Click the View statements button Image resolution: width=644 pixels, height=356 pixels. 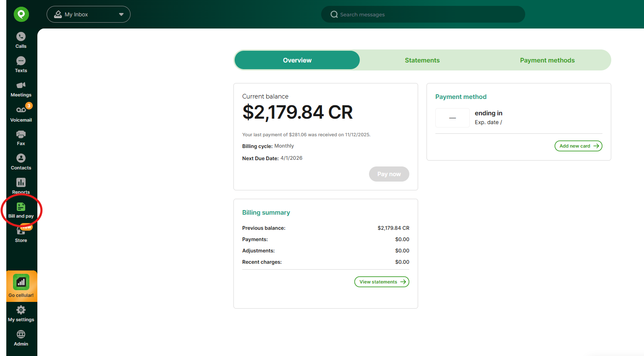coord(381,282)
